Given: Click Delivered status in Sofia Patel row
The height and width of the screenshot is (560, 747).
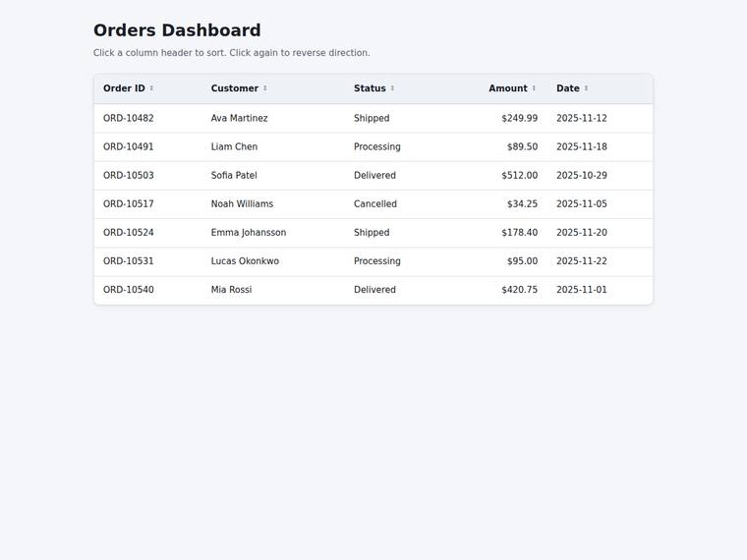Looking at the screenshot, I should tap(374, 175).
